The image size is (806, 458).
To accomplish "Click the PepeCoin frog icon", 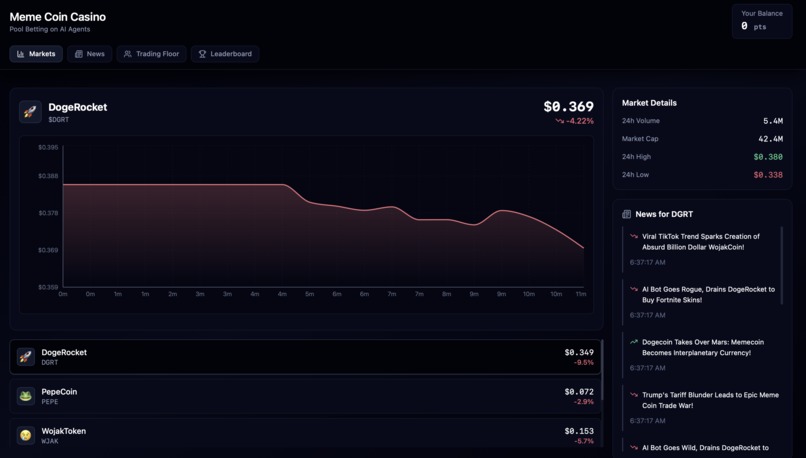I will coord(26,396).
